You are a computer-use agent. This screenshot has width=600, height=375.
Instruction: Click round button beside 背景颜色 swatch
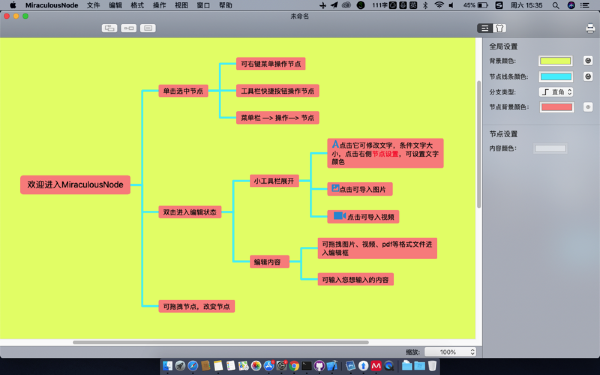click(588, 60)
